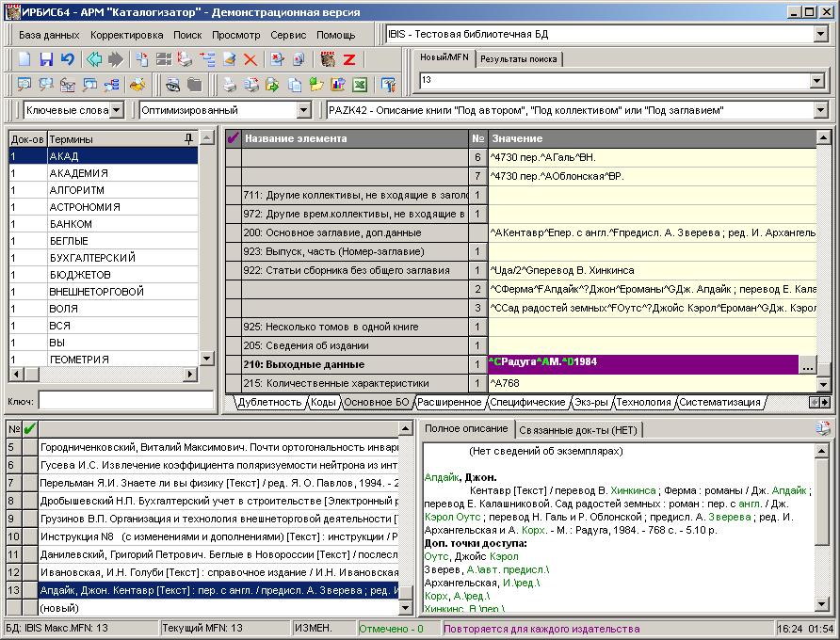This screenshot has width=840, height=640.
Task: Click the save record floppy disk icon
Action: pyautogui.click(x=46, y=59)
